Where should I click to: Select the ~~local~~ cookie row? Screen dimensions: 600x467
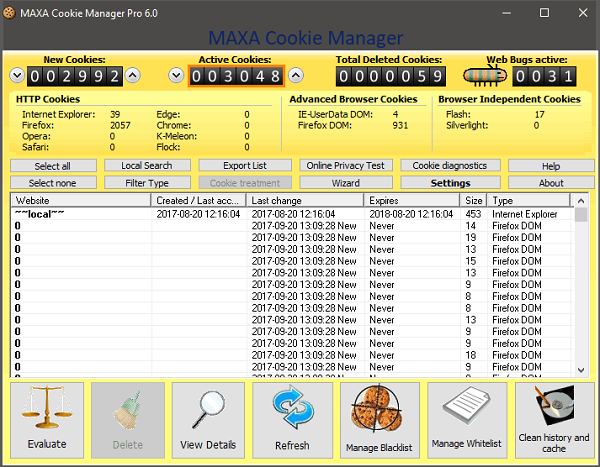coord(293,214)
